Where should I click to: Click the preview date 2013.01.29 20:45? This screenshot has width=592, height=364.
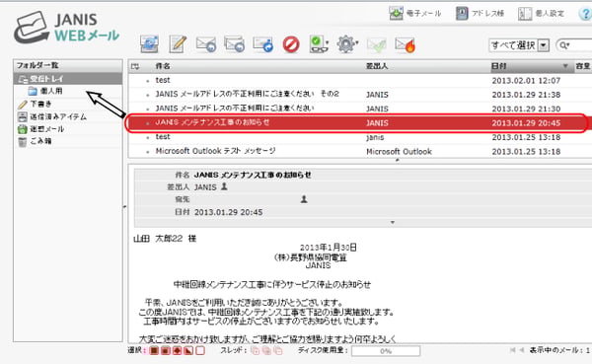[x=229, y=212]
